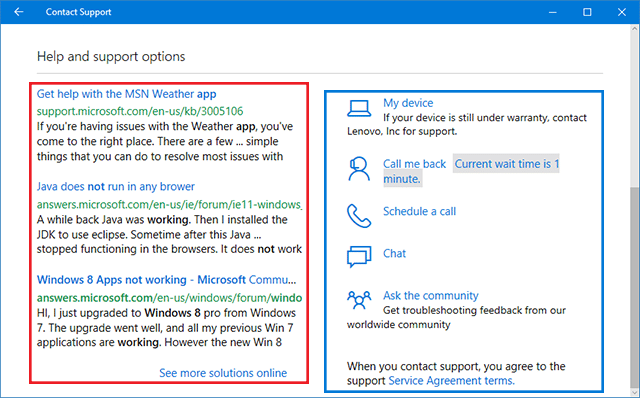Open Java does not run in any brower
Viewport: 640px width, 398px height.
pyautogui.click(x=116, y=187)
